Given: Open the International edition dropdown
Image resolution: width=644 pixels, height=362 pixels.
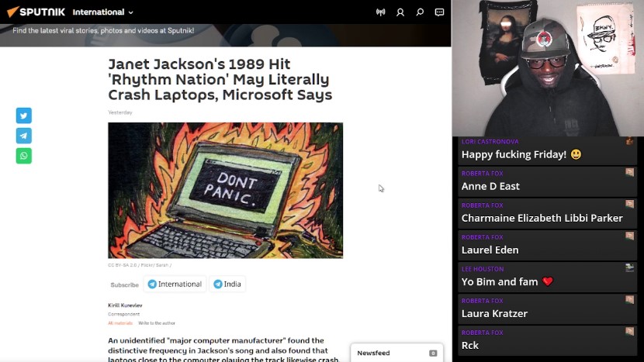Looking at the screenshot, I should point(102,12).
